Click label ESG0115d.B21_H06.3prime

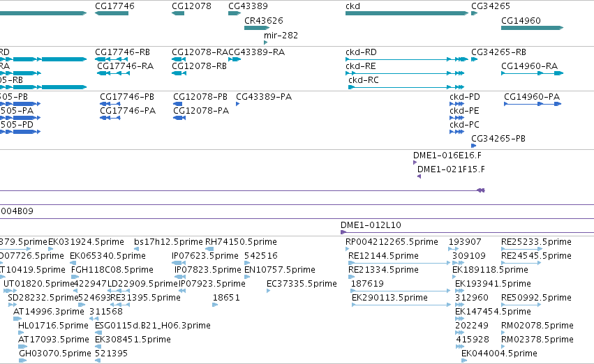(x=153, y=326)
